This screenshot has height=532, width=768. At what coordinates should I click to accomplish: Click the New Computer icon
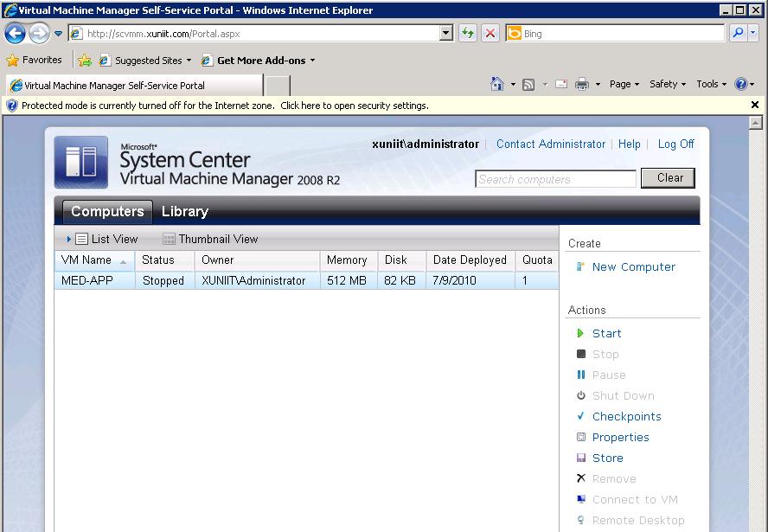(x=580, y=266)
